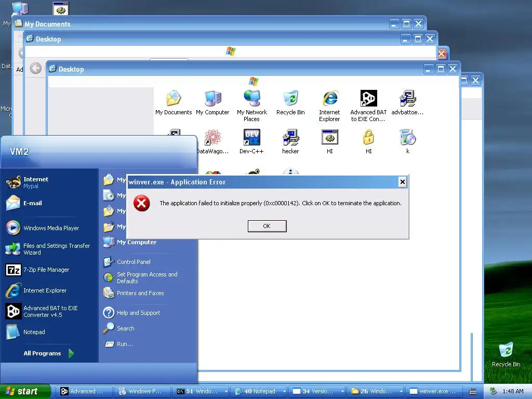Click the VM2 user name header
The width and height of the screenshot is (532, 399).
point(19,152)
